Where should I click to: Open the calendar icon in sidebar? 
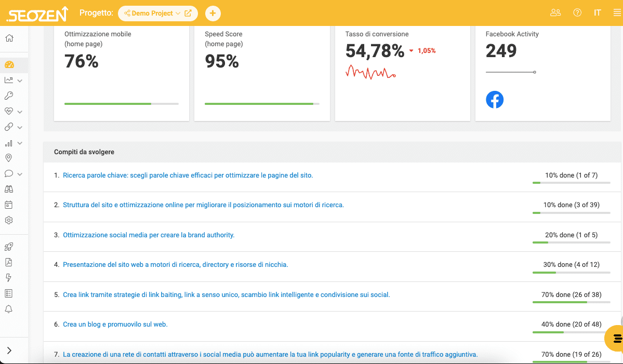coord(9,205)
